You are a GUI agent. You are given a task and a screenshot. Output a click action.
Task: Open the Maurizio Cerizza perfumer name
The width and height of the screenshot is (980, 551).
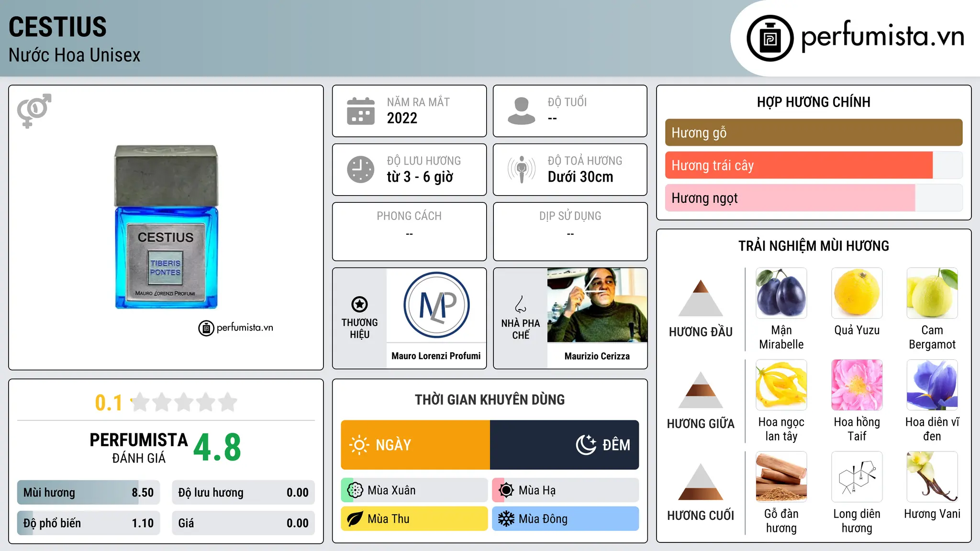click(597, 356)
